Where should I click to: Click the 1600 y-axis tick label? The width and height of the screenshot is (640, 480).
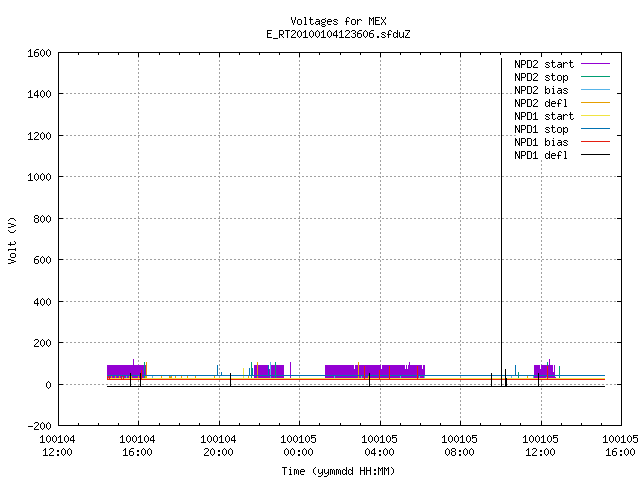(x=39, y=53)
